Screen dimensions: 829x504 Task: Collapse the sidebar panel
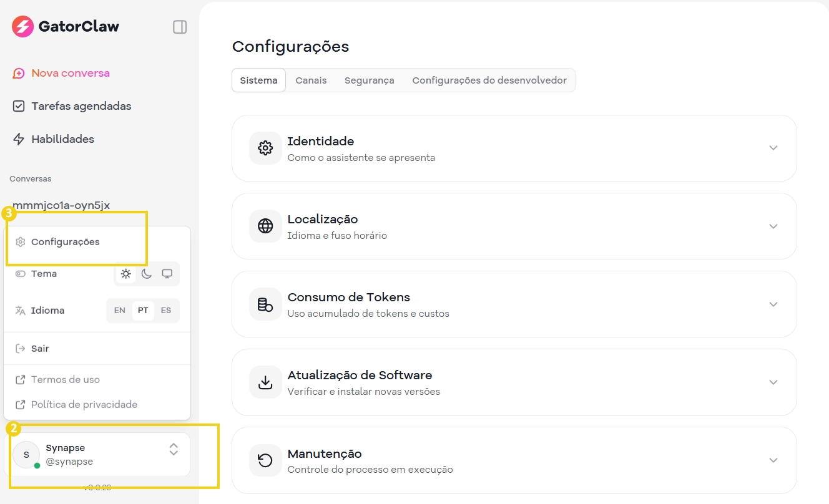click(x=179, y=27)
